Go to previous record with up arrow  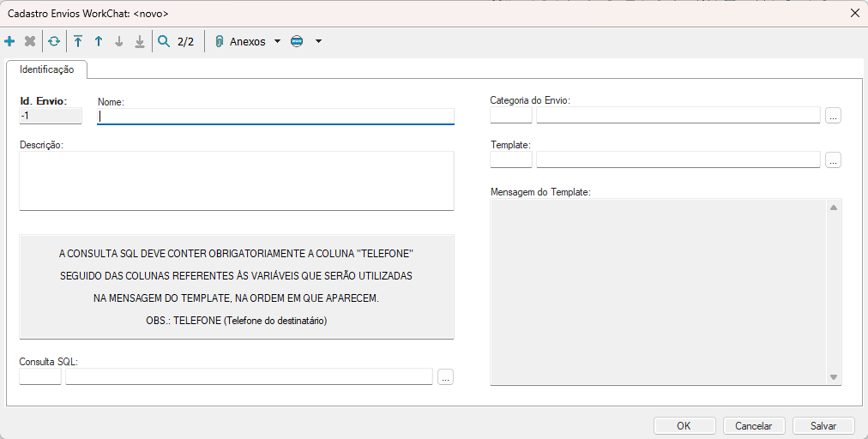[x=99, y=41]
